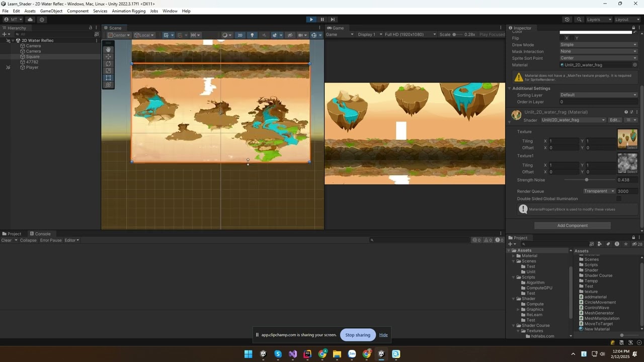This screenshot has width=644, height=362.
Task: Open Full HD resolution dropdown
Action: [410, 35]
